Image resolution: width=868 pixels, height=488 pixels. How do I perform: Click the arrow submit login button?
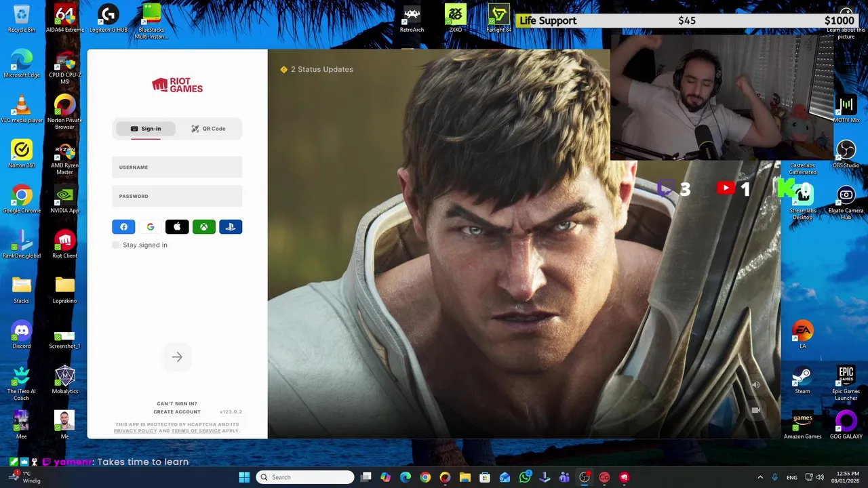(177, 357)
